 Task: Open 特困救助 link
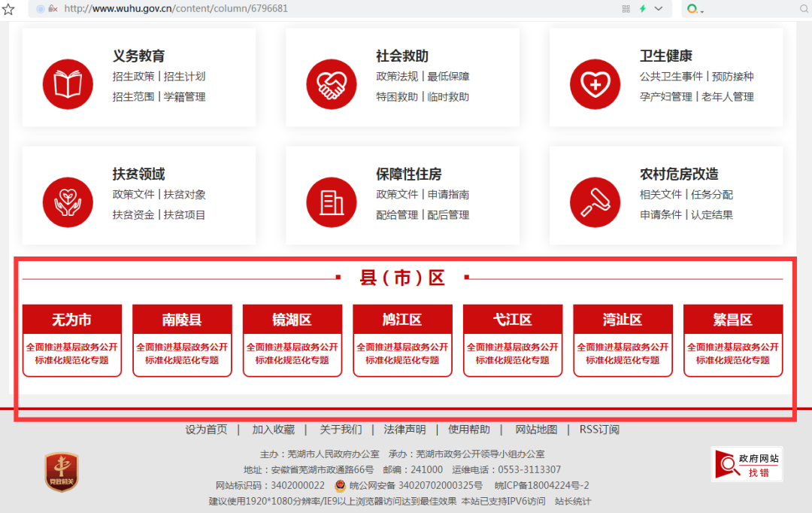click(x=397, y=97)
